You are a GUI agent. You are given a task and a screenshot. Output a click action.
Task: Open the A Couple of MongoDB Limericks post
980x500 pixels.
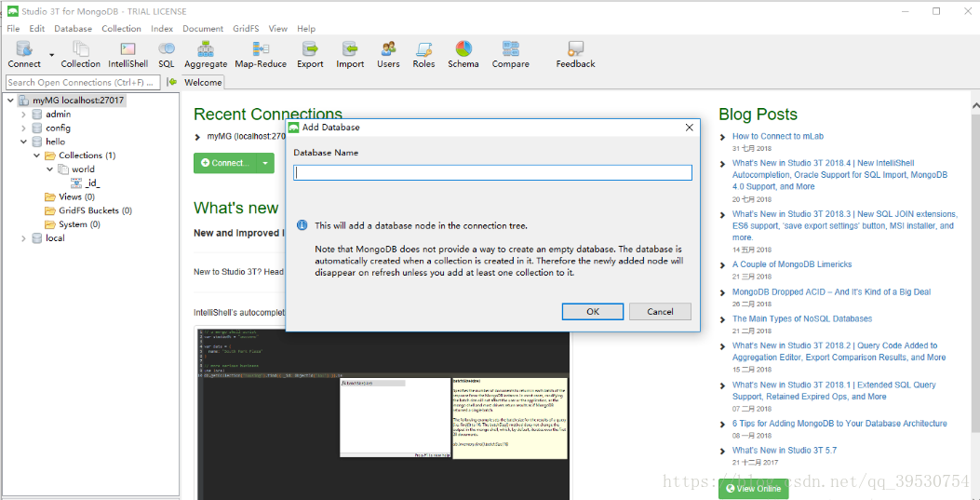click(792, 264)
